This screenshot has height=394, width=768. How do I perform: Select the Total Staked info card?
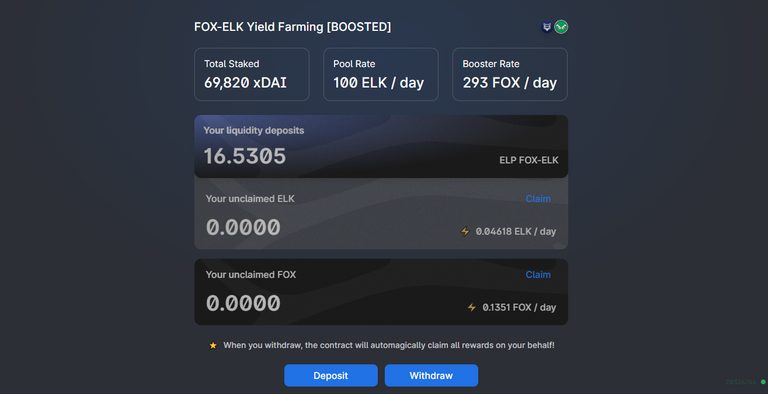point(252,74)
